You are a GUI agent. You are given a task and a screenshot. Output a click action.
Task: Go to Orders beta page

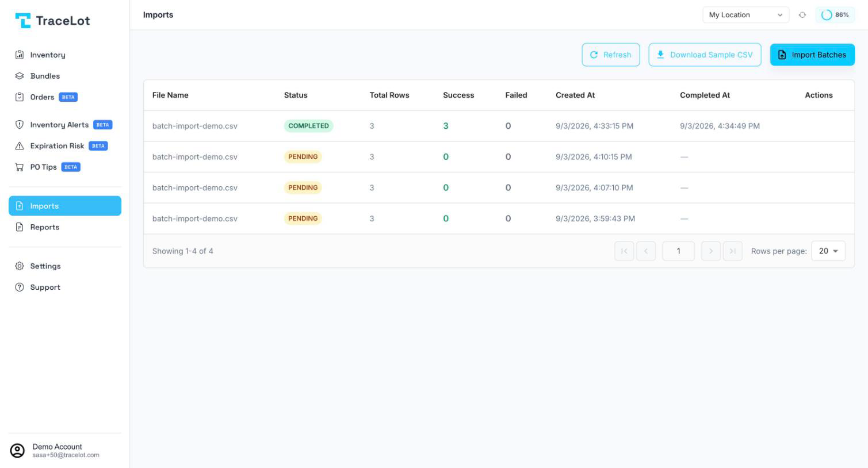[65, 97]
